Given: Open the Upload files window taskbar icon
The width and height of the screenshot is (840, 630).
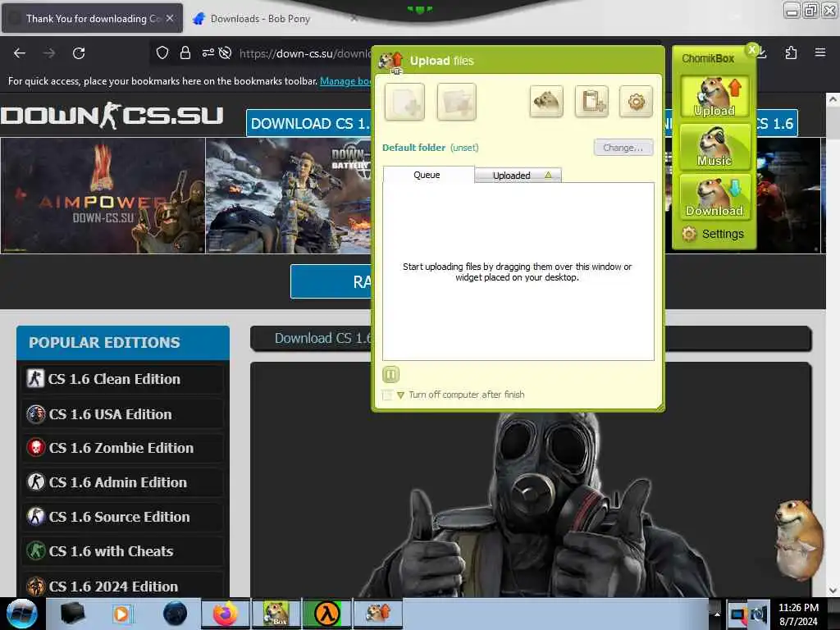Looking at the screenshot, I should point(377,614).
